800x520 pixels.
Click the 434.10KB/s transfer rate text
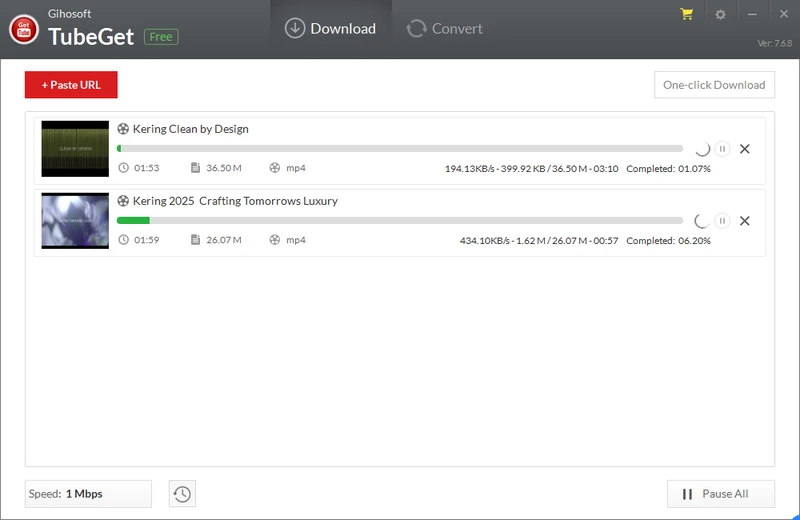coord(484,240)
